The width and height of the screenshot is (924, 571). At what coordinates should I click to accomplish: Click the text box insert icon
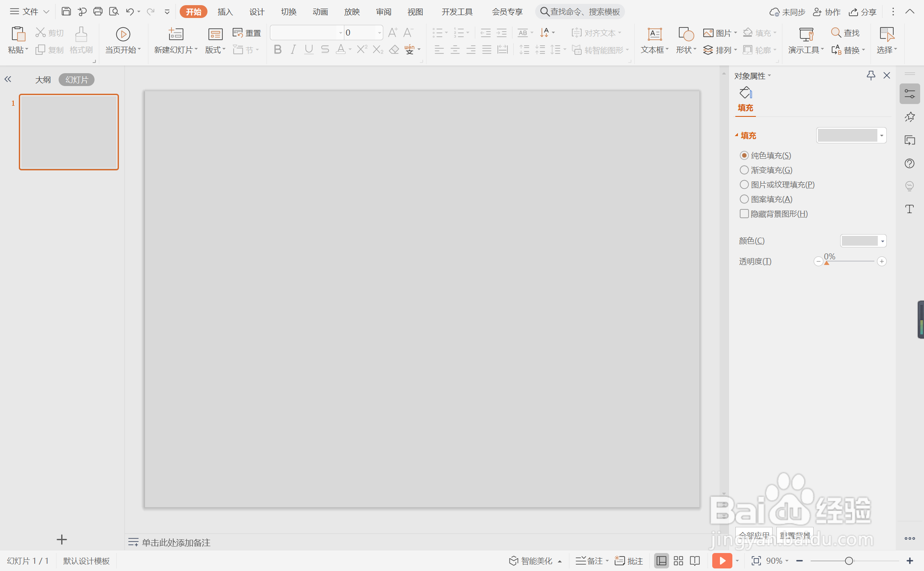click(x=654, y=35)
